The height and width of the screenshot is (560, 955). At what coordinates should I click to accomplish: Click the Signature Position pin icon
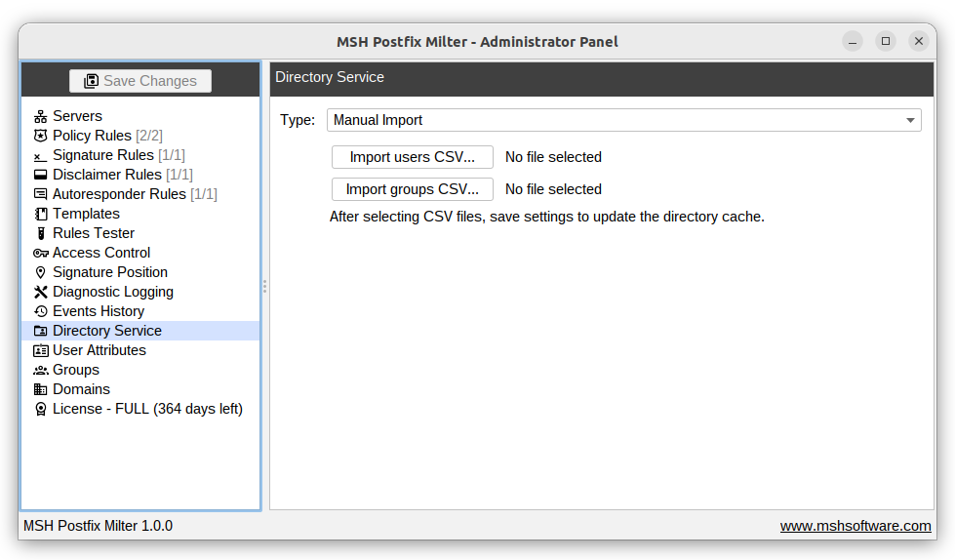[x=40, y=272]
